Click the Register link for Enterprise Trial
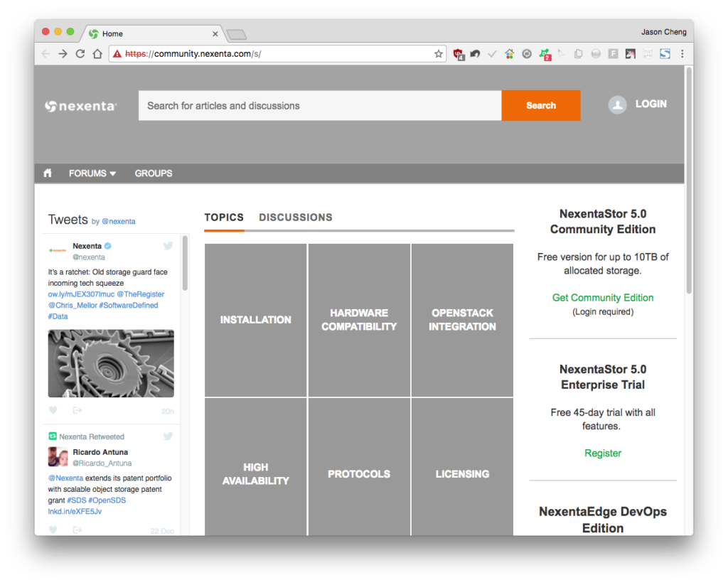 click(603, 453)
